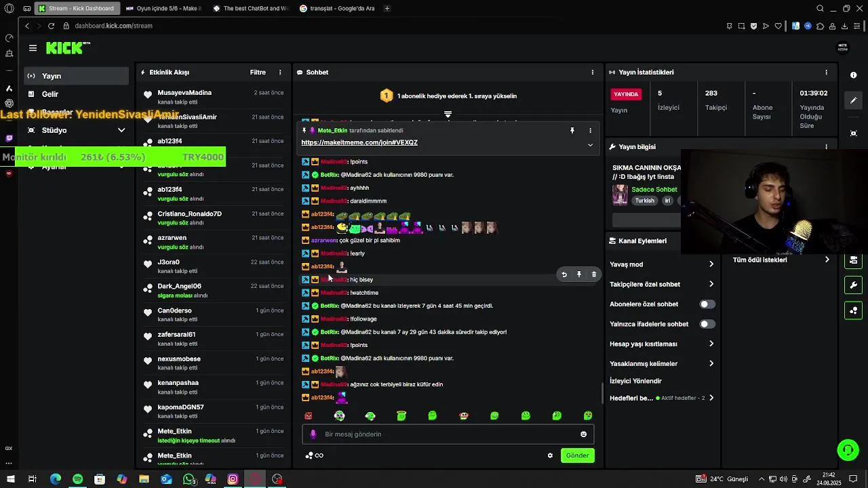Open the makeitmeme.com join link
The height and width of the screenshot is (488, 868).
click(359, 142)
